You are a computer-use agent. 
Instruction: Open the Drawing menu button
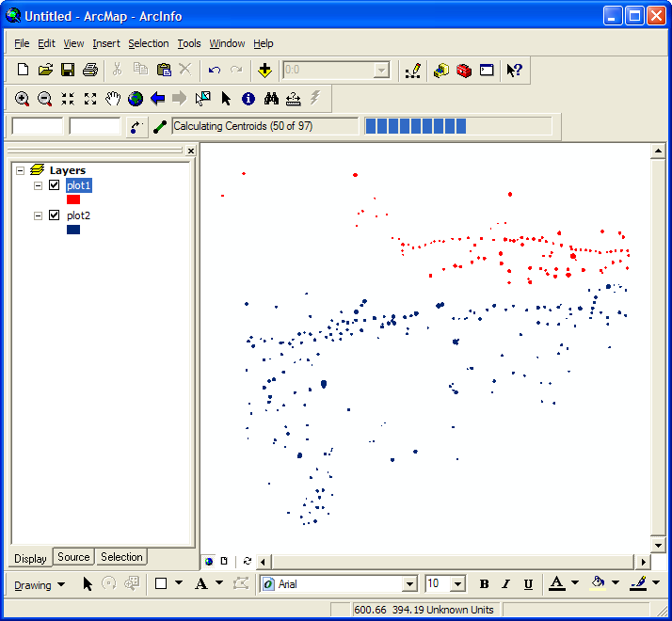click(x=40, y=584)
